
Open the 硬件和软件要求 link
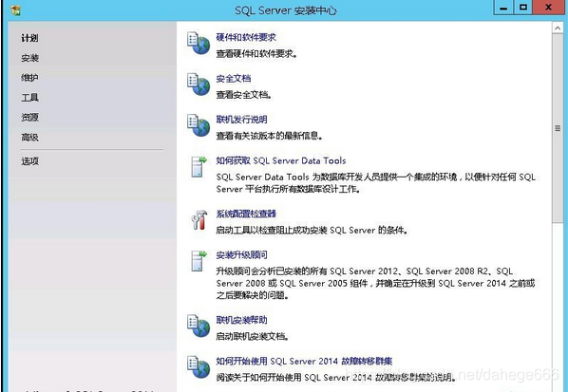coord(246,37)
